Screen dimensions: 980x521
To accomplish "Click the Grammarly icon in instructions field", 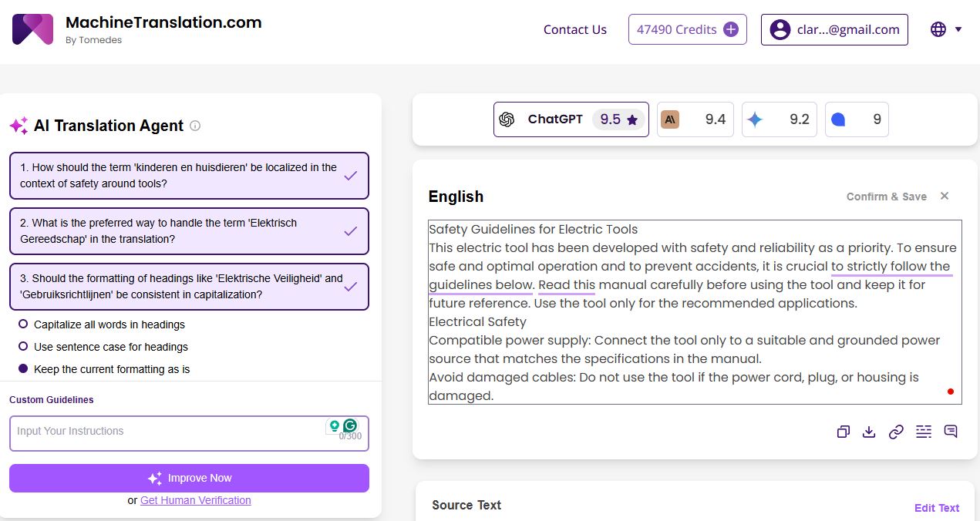I will coord(350,425).
